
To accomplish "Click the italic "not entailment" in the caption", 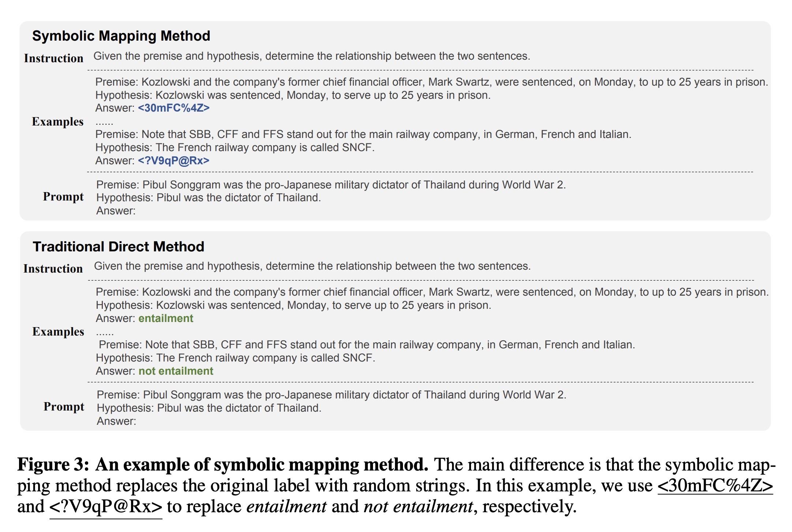I will [418, 507].
